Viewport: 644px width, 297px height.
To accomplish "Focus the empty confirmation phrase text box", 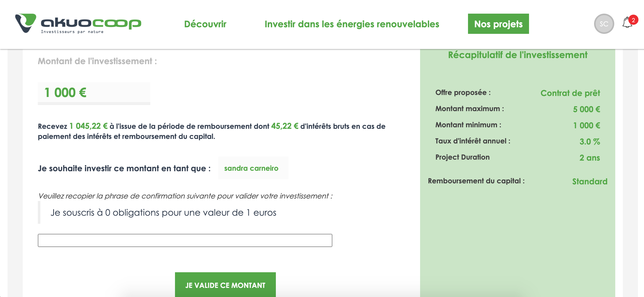I will 185,240.
